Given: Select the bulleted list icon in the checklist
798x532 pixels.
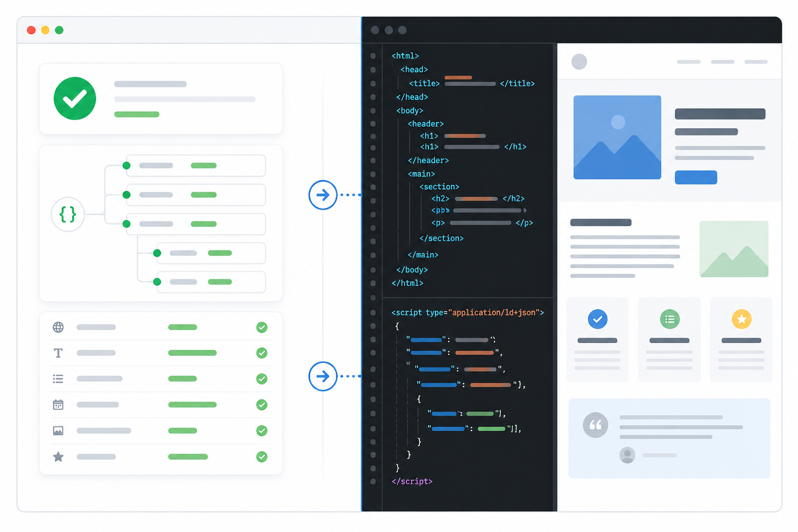Looking at the screenshot, I should (x=58, y=379).
